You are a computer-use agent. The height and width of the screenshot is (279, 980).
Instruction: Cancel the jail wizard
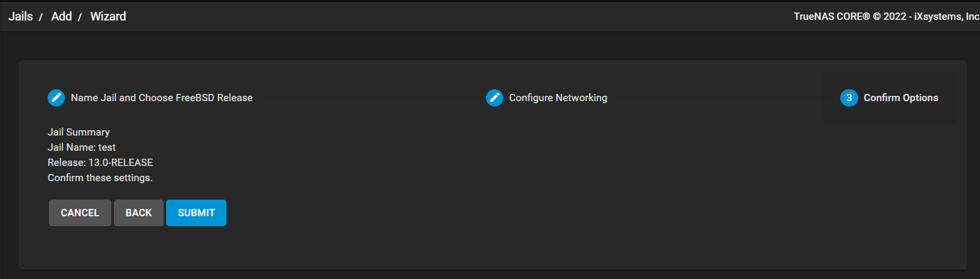pos(80,213)
